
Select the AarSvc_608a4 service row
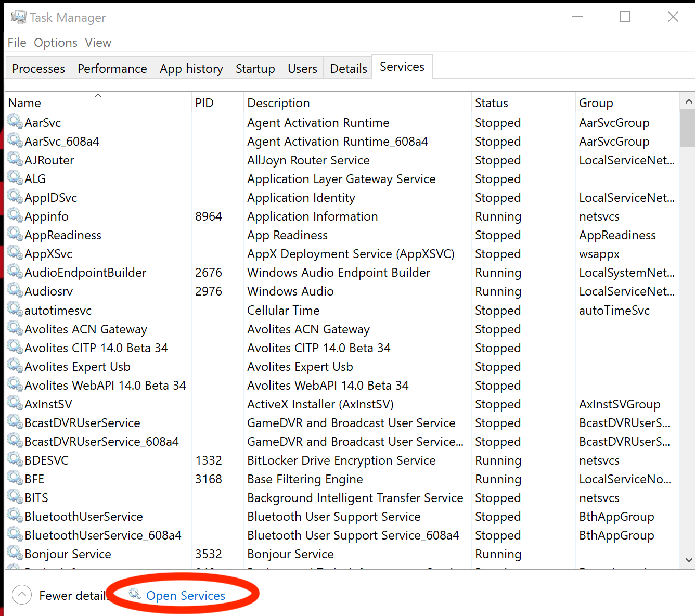(x=342, y=141)
